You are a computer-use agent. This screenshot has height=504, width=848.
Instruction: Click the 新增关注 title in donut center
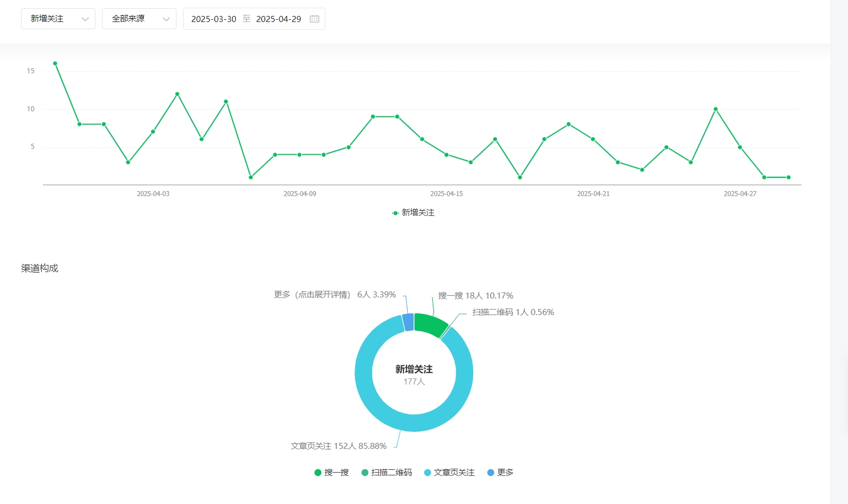tap(414, 369)
